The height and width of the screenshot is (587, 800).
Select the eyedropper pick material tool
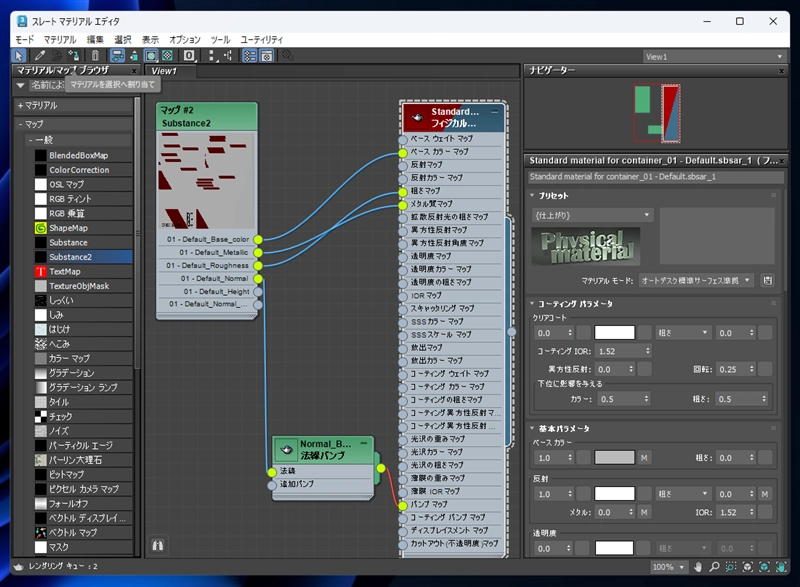(41, 55)
